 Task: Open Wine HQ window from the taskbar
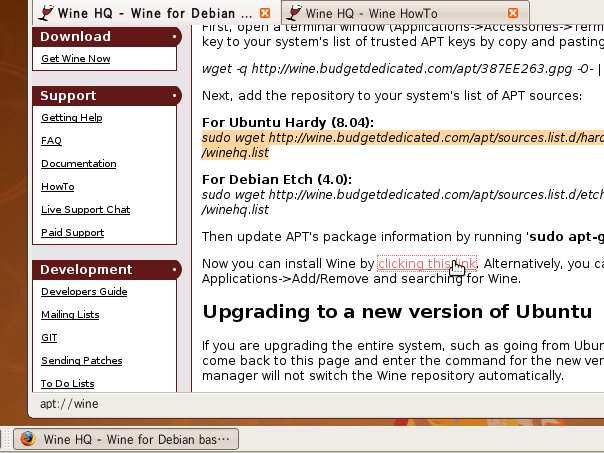(x=126, y=439)
